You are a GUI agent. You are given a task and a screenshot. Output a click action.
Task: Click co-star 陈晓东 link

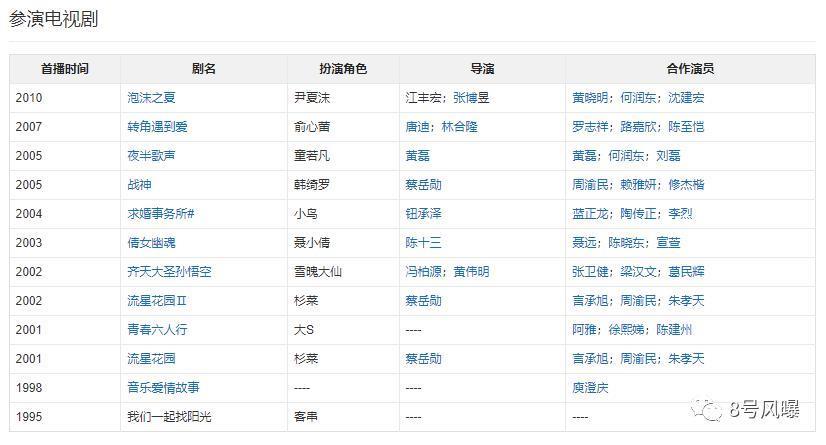[626, 242]
